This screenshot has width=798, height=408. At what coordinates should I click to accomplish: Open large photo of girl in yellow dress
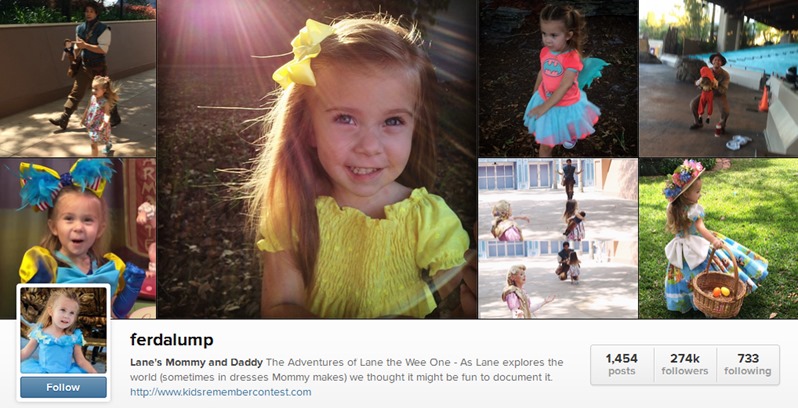pyautogui.click(x=317, y=159)
